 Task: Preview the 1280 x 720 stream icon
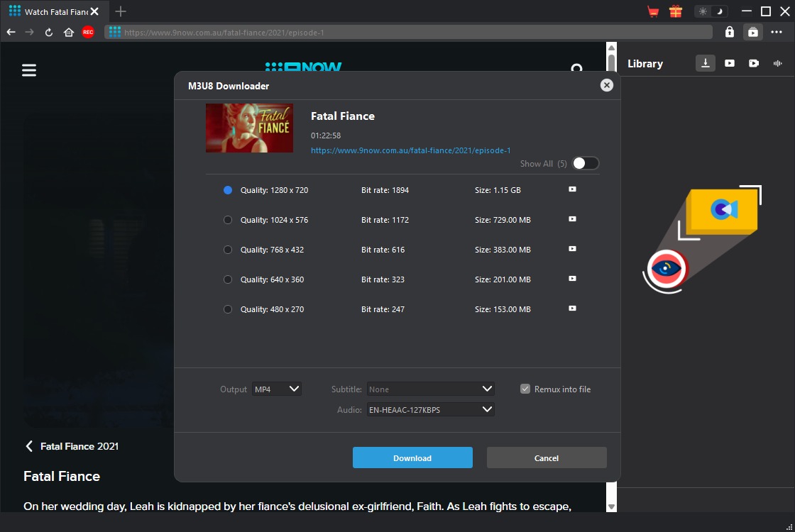[x=572, y=189]
